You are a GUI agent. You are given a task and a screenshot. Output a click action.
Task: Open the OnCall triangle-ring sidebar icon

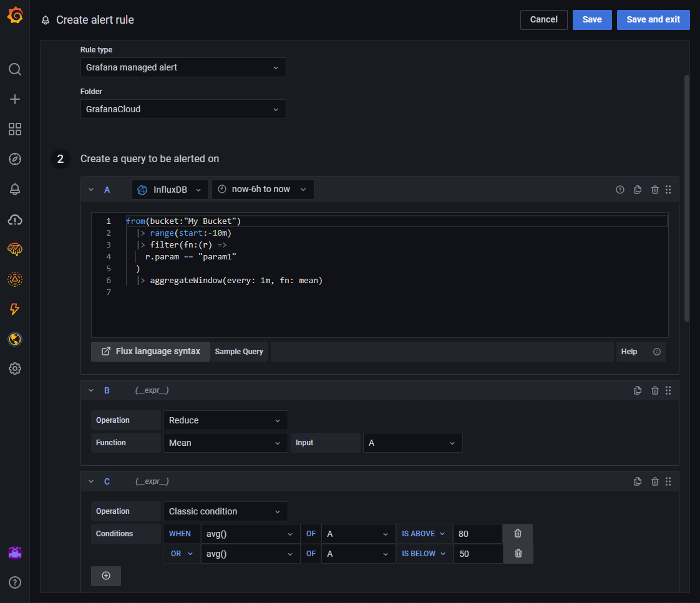point(15,279)
